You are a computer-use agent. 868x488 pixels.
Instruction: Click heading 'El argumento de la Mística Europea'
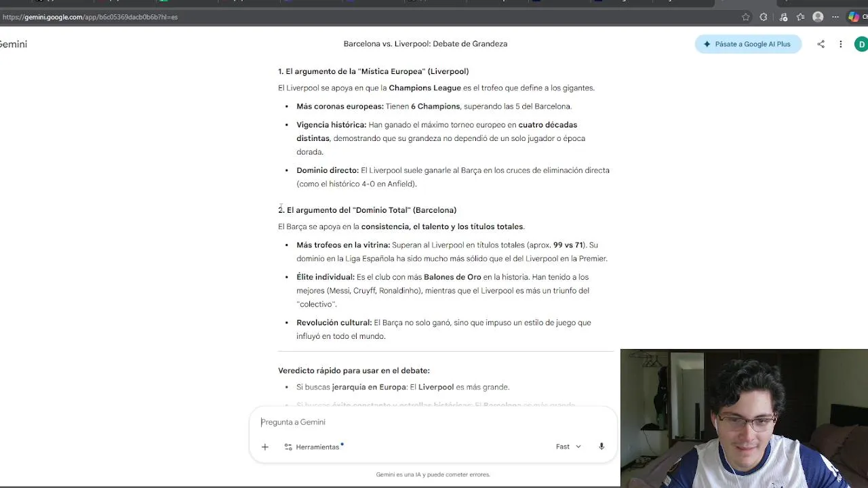373,71
